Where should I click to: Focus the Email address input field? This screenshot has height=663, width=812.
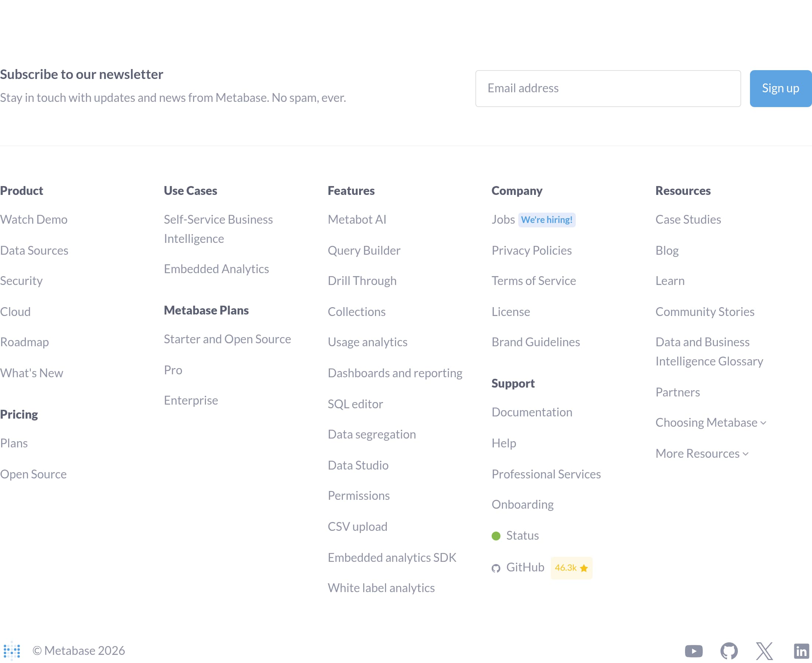(x=608, y=88)
